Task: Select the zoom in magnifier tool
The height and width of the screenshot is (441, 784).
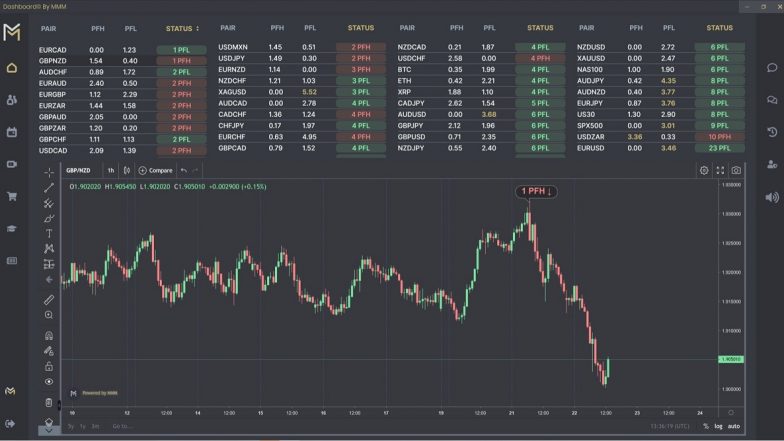Action: 49,315
